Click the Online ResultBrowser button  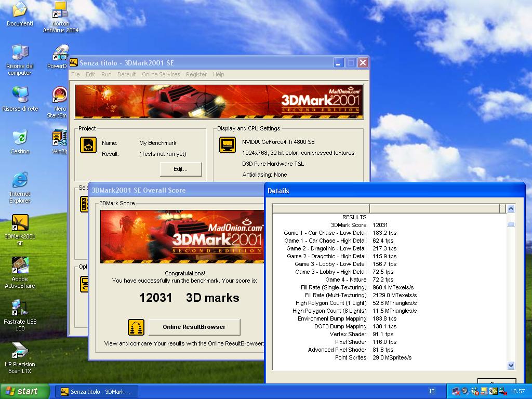194,327
